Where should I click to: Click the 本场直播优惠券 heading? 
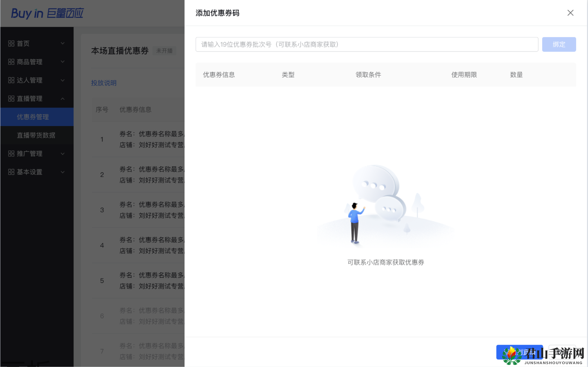120,51
